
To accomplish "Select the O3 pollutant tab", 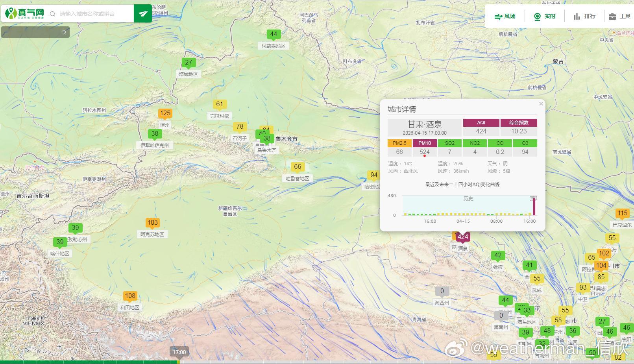I will 525,143.
